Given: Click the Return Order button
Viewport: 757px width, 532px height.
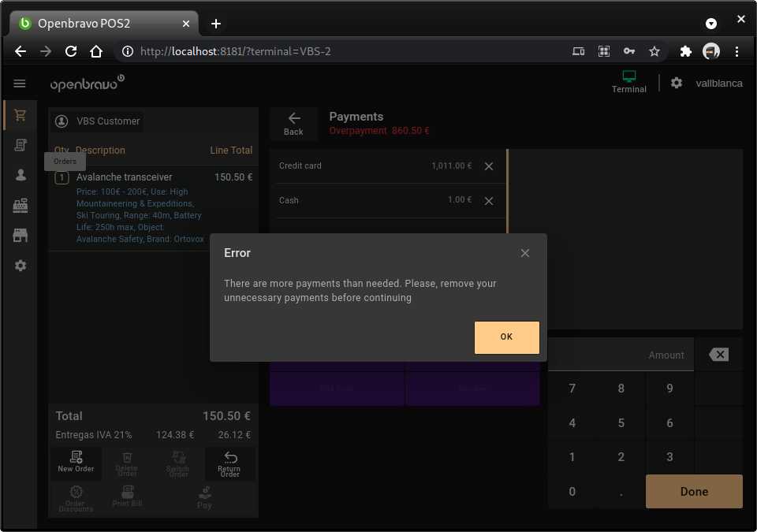Looking at the screenshot, I should [x=229, y=463].
